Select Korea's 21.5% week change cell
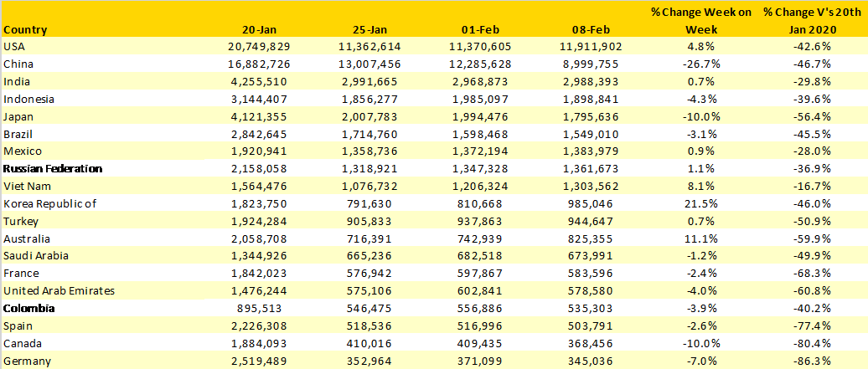 [700, 203]
